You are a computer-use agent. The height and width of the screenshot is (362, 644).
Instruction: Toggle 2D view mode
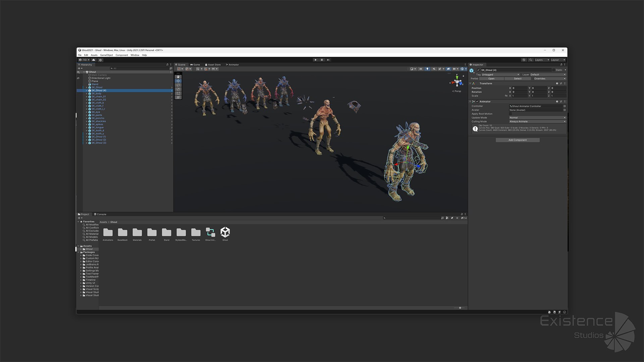(421, 69)
